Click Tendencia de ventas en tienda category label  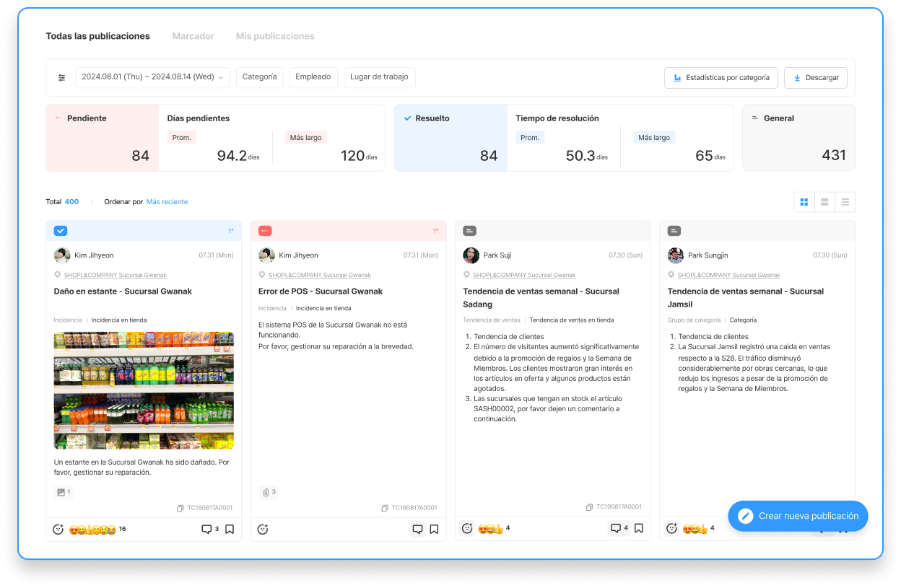[x=572, y=320]
